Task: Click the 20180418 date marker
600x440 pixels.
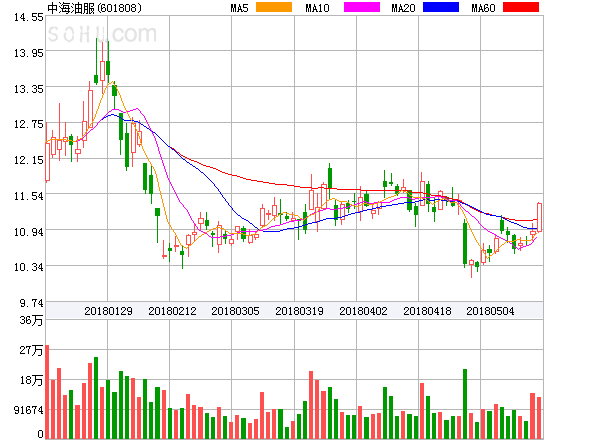Action: coord(427,311)
